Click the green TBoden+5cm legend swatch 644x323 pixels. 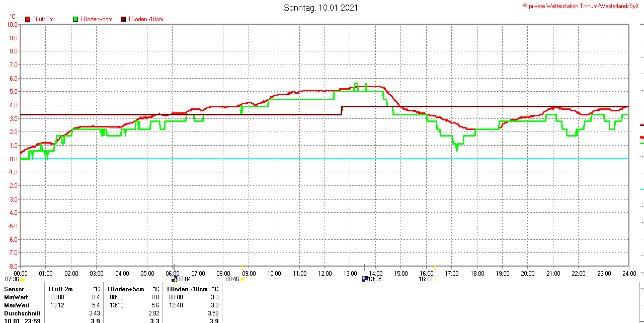click(76, 19)
